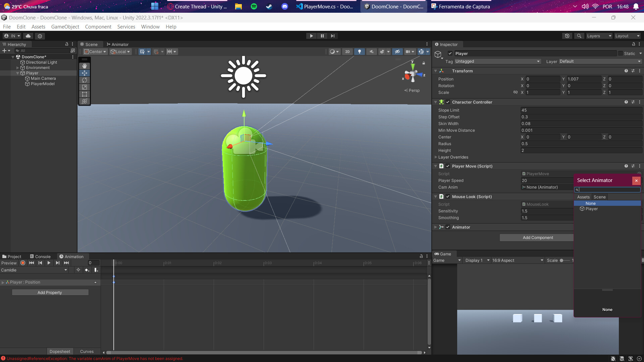Disable the Character Controller component
This screenshot has width=644, height=362.
[x=447, y=102]
